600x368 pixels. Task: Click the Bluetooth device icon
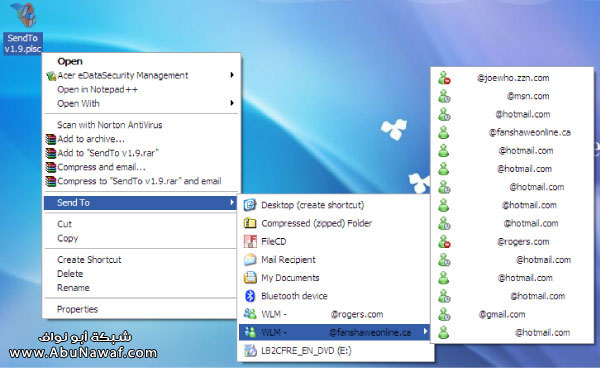250,296
